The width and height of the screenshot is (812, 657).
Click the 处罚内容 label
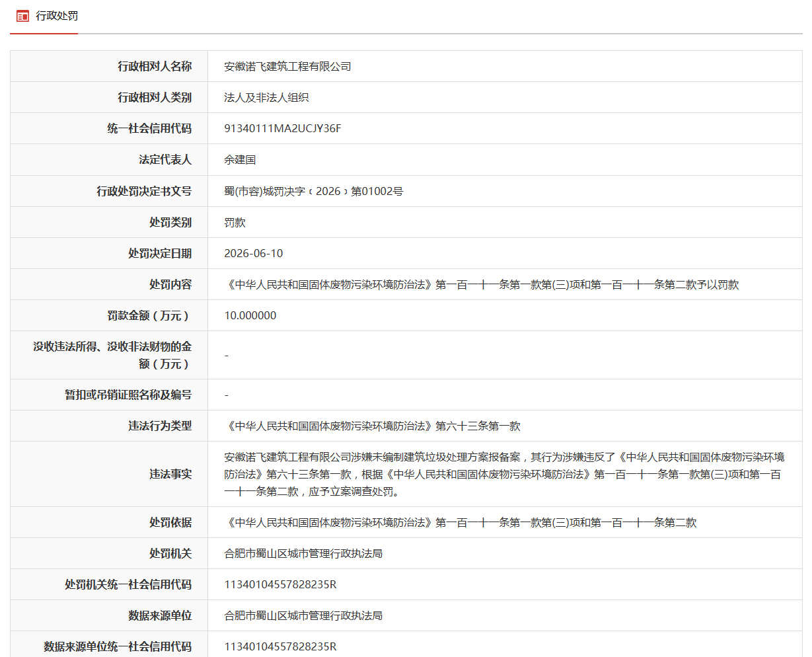click(170, 284)
